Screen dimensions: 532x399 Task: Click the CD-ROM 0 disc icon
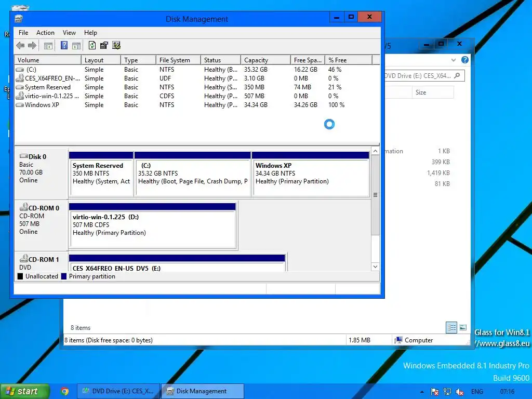click(24, 207)
